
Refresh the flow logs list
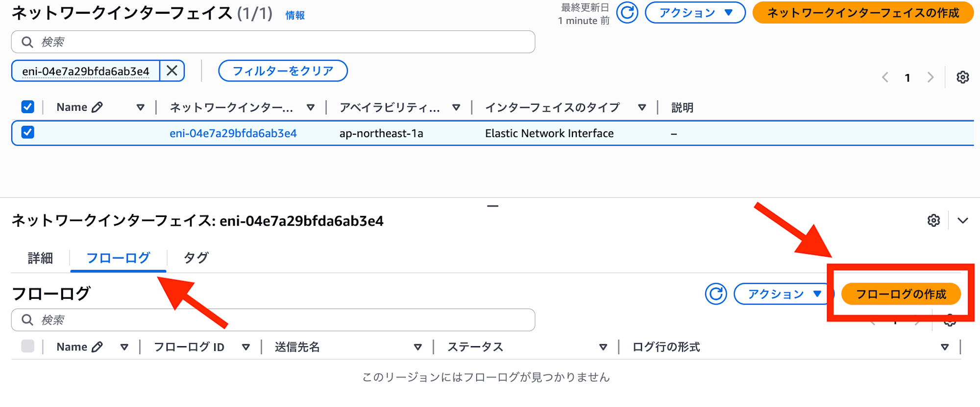click(x=716, y=294)
